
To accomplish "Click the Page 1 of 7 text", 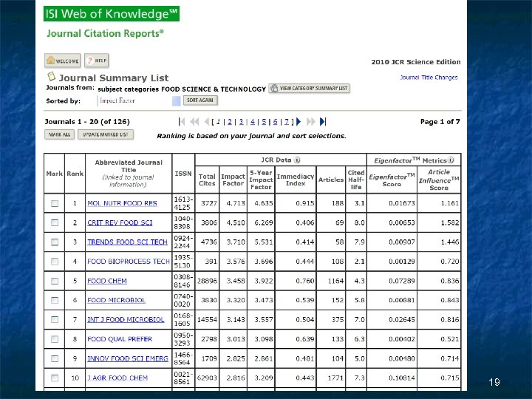I will click(x=440, y=121).
